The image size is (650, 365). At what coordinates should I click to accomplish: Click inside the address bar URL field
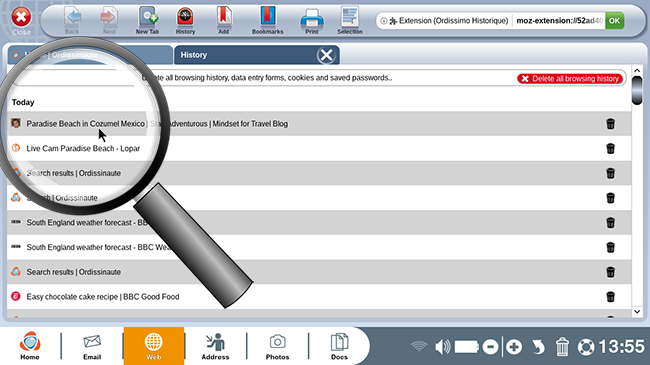[559, 20]
